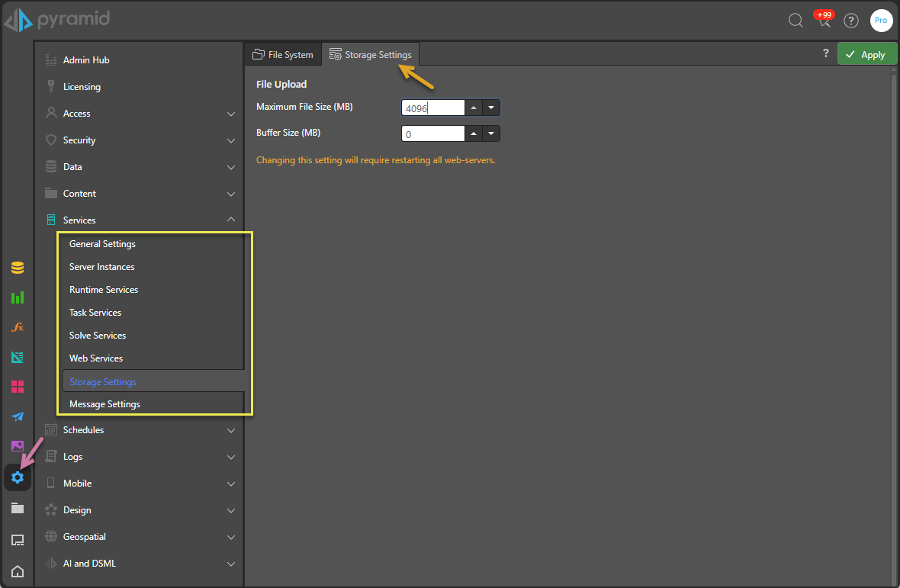
Task: Switch to the File System tab
Action: [x=283, y=55]
